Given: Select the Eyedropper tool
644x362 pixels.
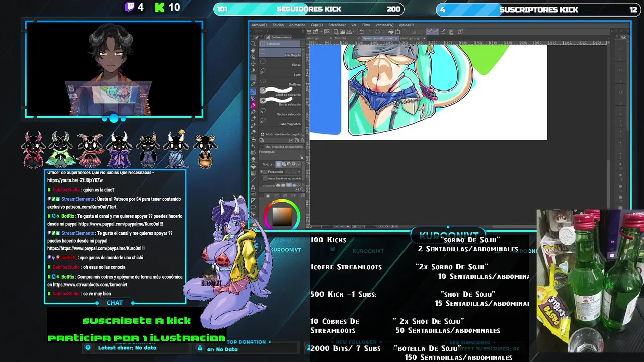Looking at the screenshot, I should 253,84.
